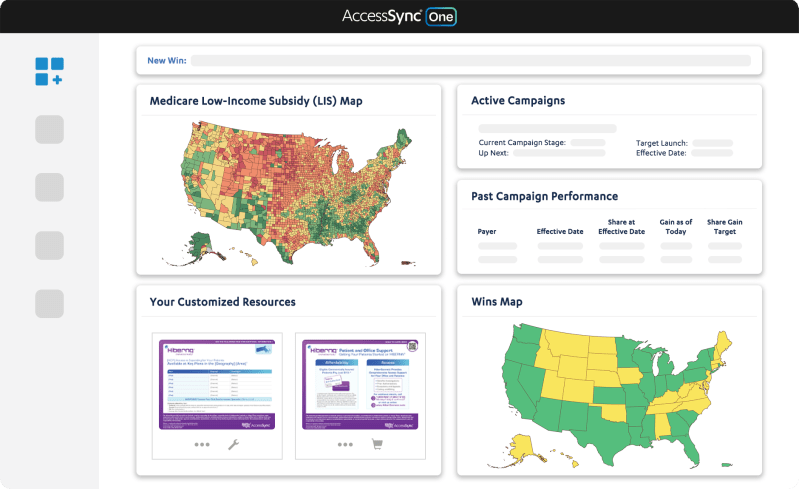Click the Medicare Low-Income Subsidy (LIS) Map title
799x489 pixels.
(x=256, y=101)
